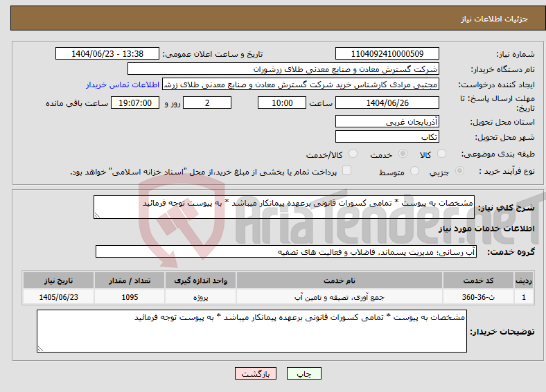Click the واحد اندازه گیری column header
Image resolution: width=546 pixels, height=392 pixels.
click(x=200, y=280)
